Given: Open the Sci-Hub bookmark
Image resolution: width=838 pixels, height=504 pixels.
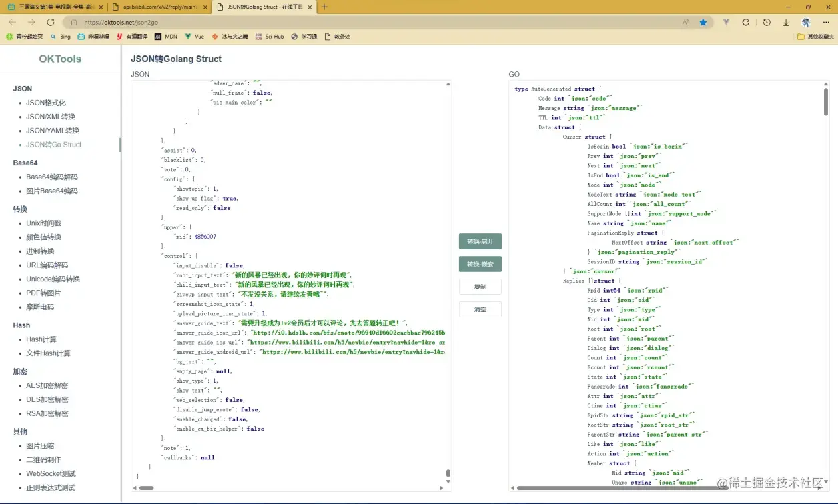Looking at the screenshot, I should tap(270, 37).
